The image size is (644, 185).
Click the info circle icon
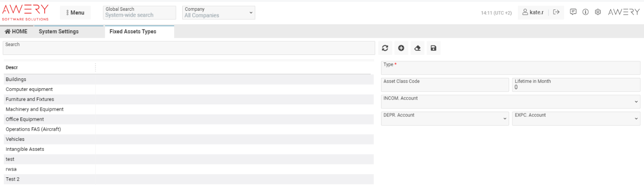point(585,12)
